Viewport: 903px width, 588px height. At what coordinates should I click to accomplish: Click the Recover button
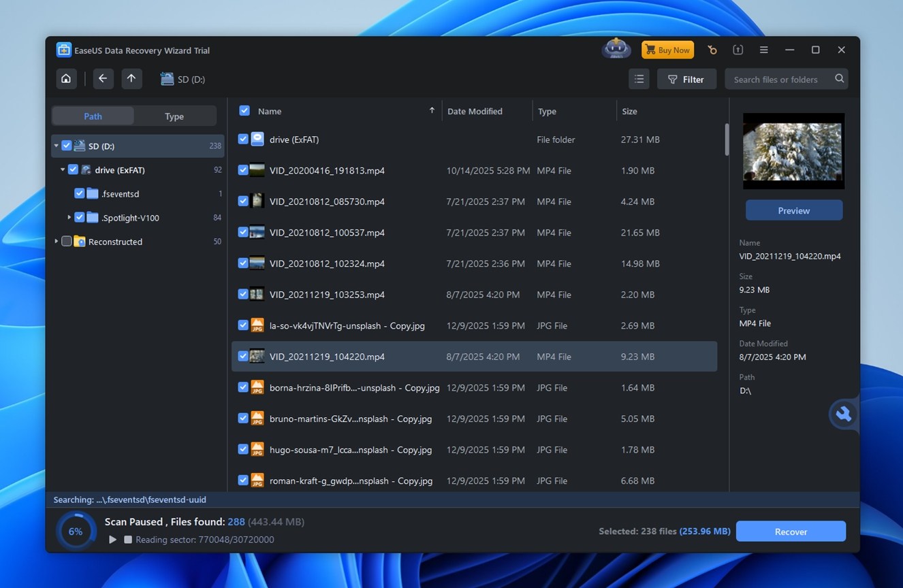tap(791, 531)
